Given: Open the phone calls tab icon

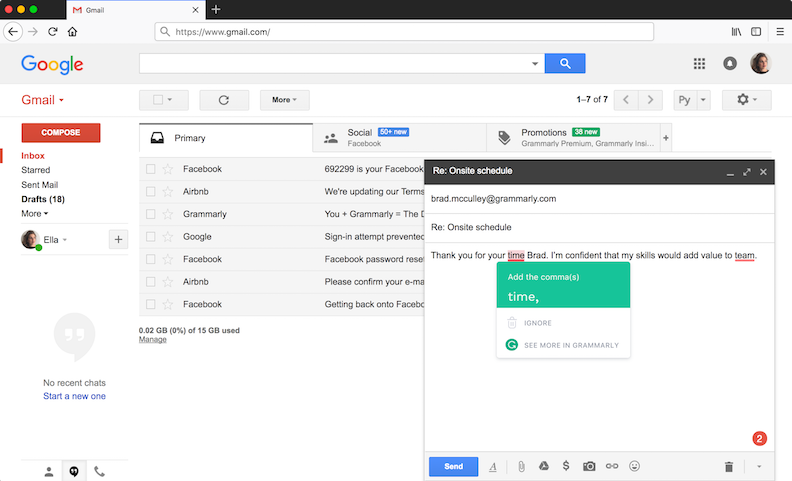Looking at the screenshot, I should pos(100,471).
